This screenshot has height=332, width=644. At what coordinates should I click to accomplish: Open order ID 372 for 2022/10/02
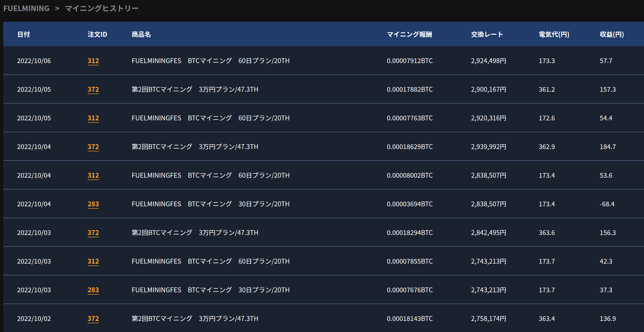[93, 319]
